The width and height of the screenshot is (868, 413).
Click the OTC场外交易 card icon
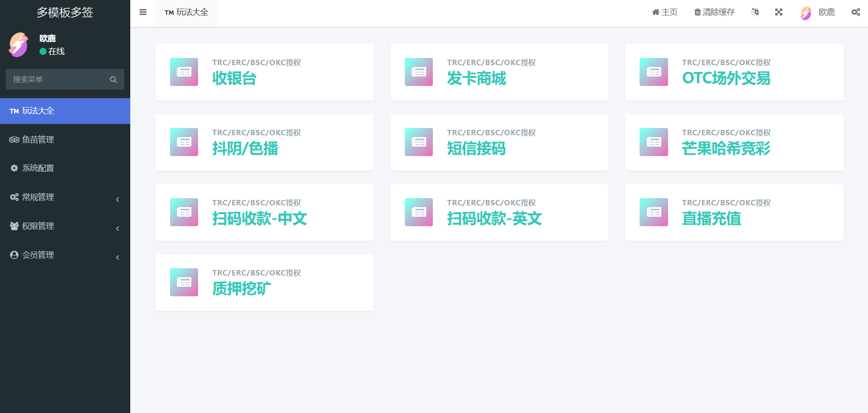[654, 72]
